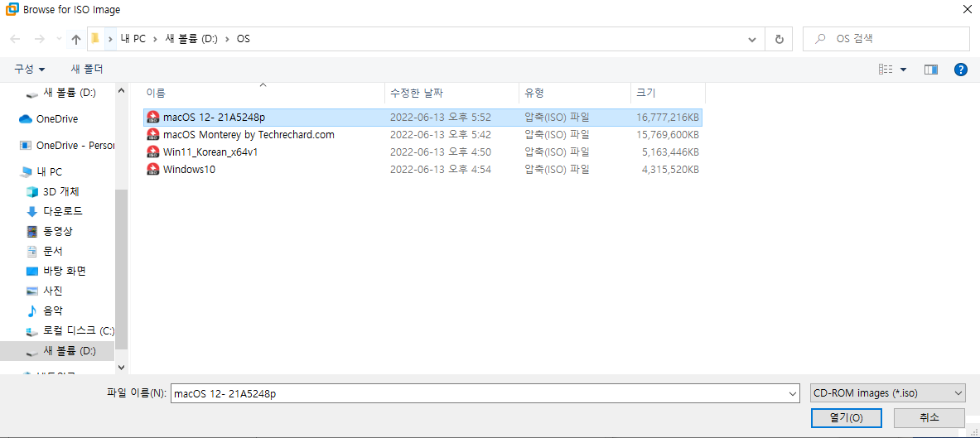980x438 pixels.
Task: Open view options dropdown arrow
Action: (903, 70)
